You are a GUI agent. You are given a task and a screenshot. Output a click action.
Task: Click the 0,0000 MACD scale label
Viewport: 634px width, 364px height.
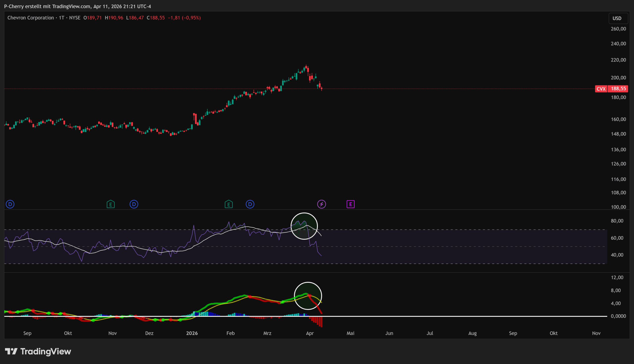pyautogui.click(x=618, y=316)
